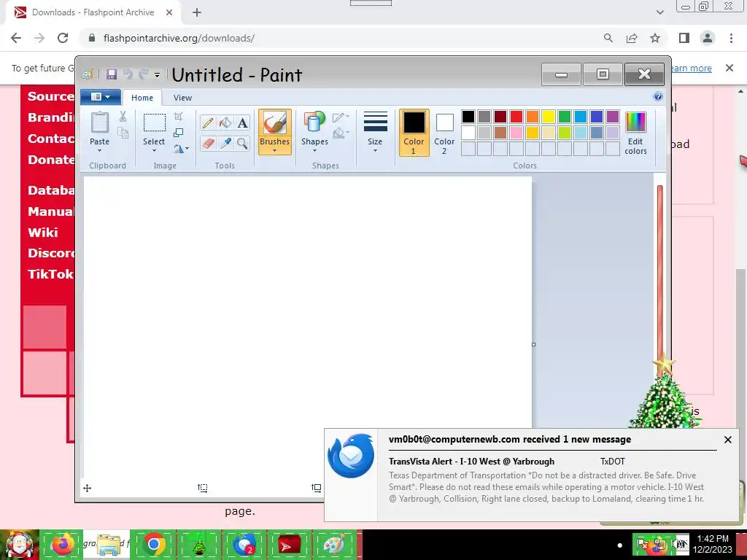Select the Eraser tool
The image size is (747, 560).
[208, 143]
